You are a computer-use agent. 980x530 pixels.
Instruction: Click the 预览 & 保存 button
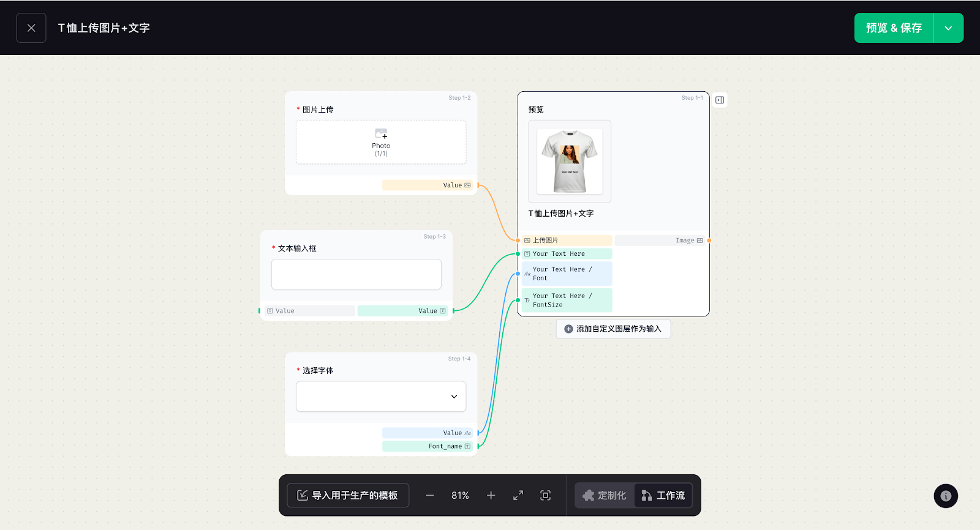tap(894, 28)
